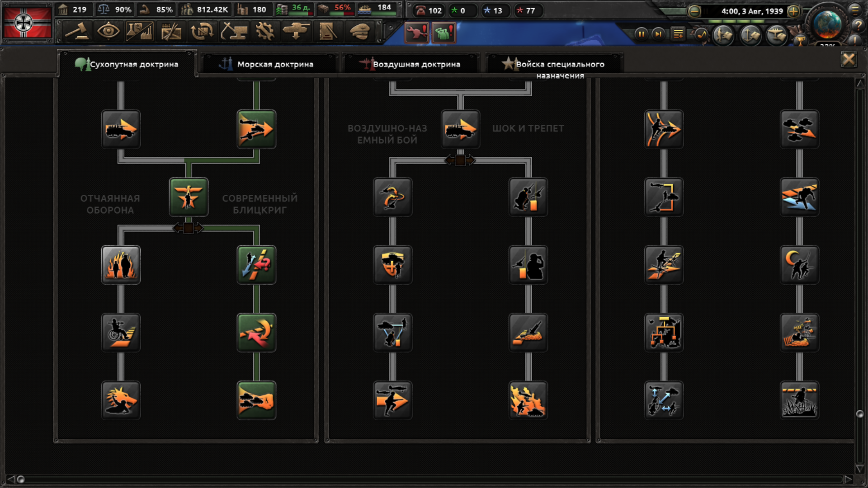This screenshot has width=868, height=488.
Task: Open the Intelligence eye panel
Action: point(108,32)
